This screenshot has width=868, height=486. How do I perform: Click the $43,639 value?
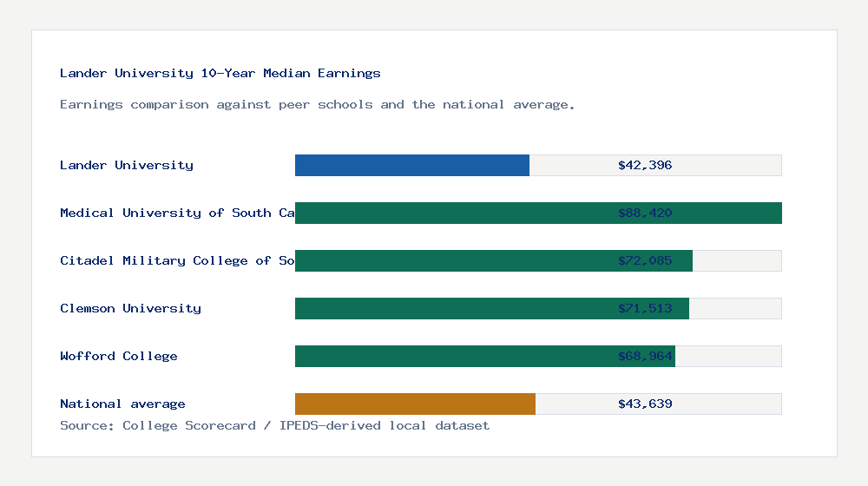click(x=645, y=404)
